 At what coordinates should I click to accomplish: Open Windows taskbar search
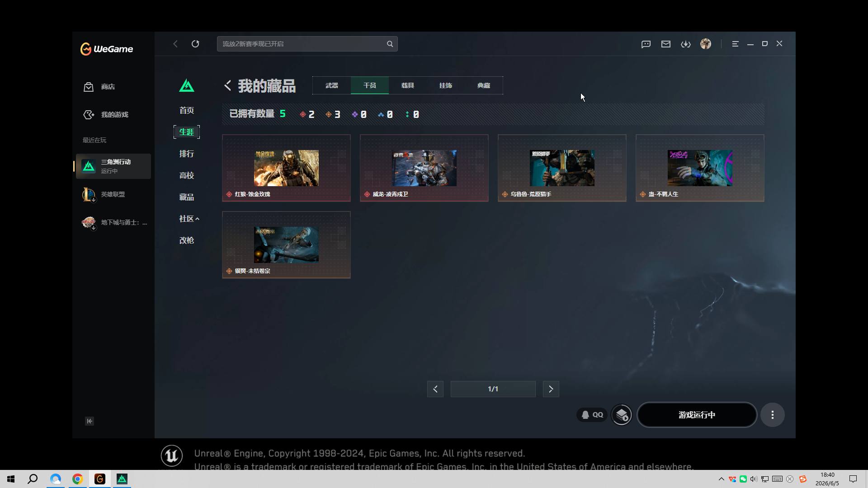pos(33,479)
